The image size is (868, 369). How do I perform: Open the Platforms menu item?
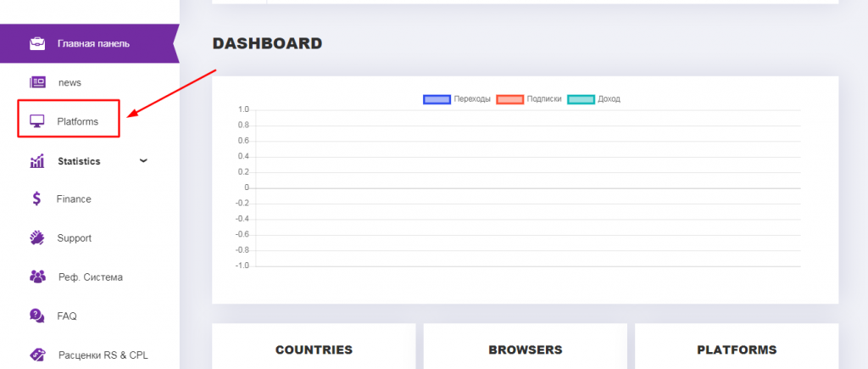[77, 121]
